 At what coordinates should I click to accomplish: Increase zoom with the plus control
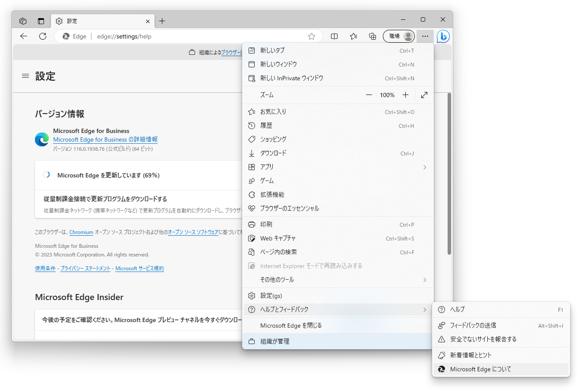[x=405, y=95]
